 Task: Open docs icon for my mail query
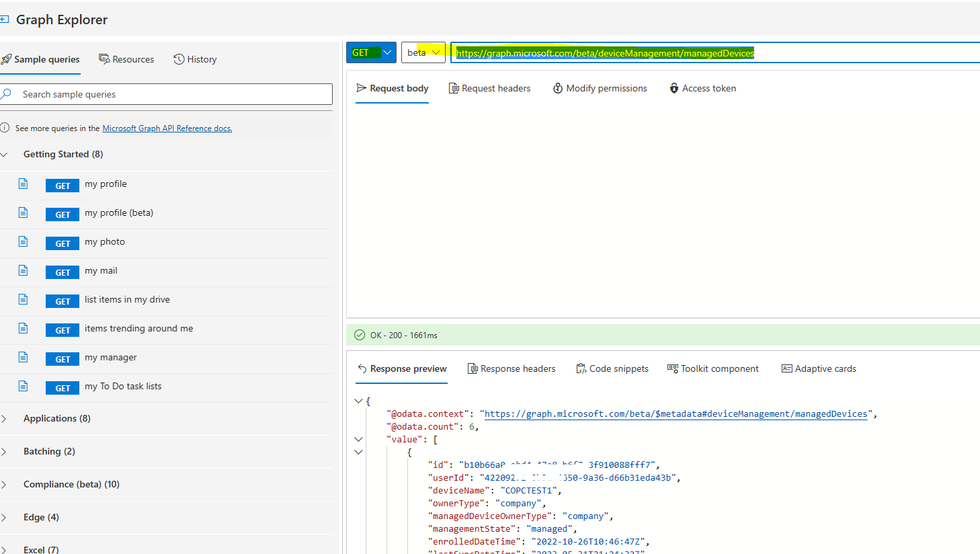tap(23, 270)
